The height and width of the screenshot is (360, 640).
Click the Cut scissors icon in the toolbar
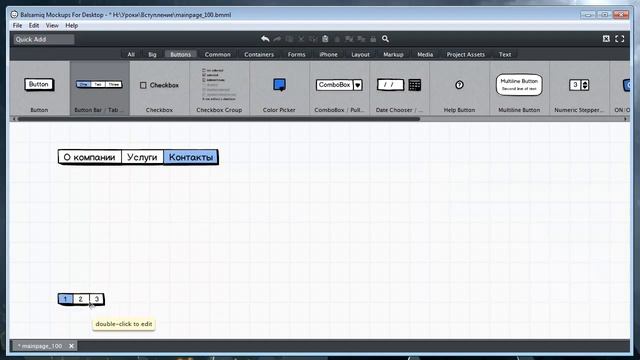point(301,39)
